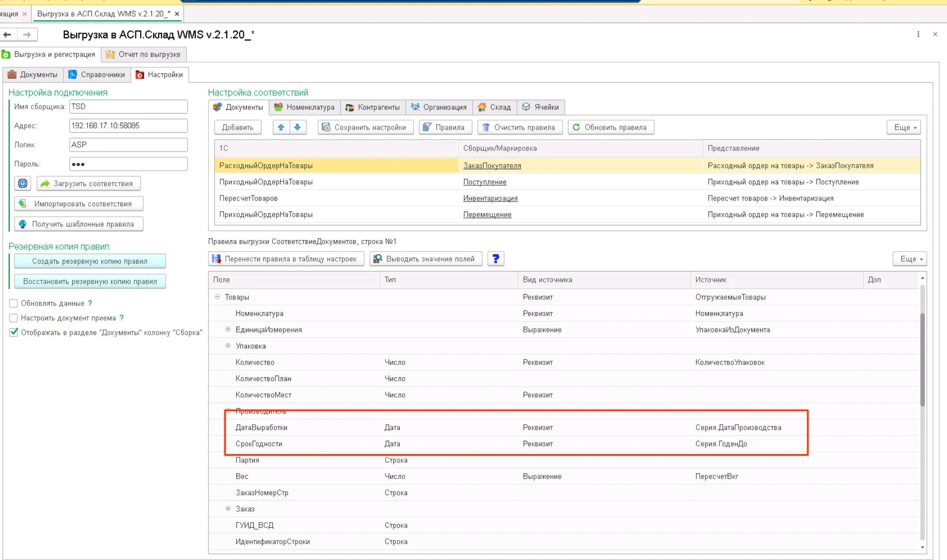
Task: Expand the ЕдиницаИзмерения node
Action: point(228,329)
